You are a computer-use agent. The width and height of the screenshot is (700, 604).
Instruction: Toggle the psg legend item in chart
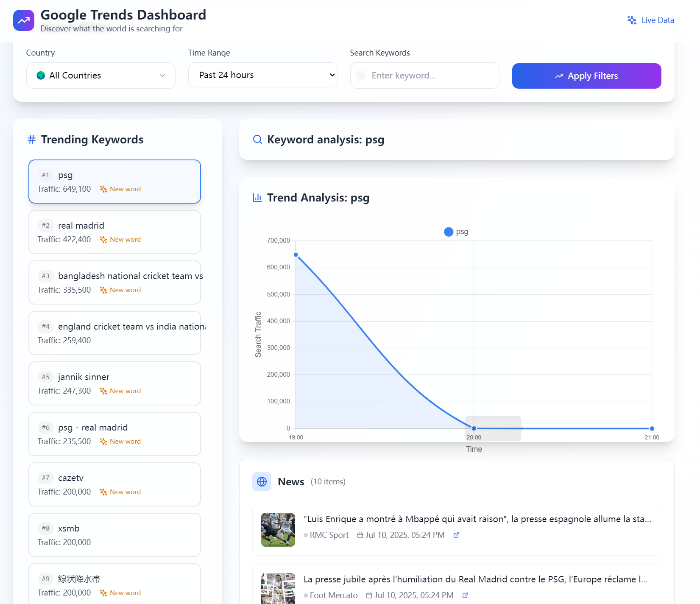pos(456,232)
